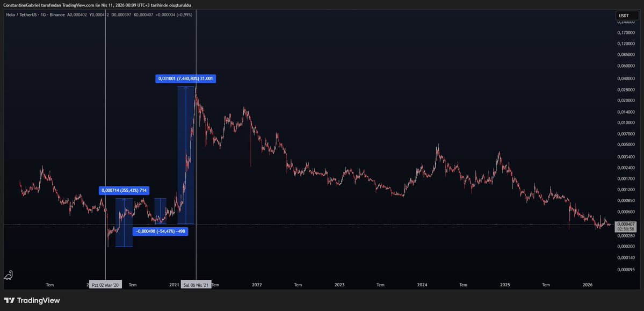The image size is (644, 311).
Task: Select the 355,43% measurement label
Action: pos(124,190)
